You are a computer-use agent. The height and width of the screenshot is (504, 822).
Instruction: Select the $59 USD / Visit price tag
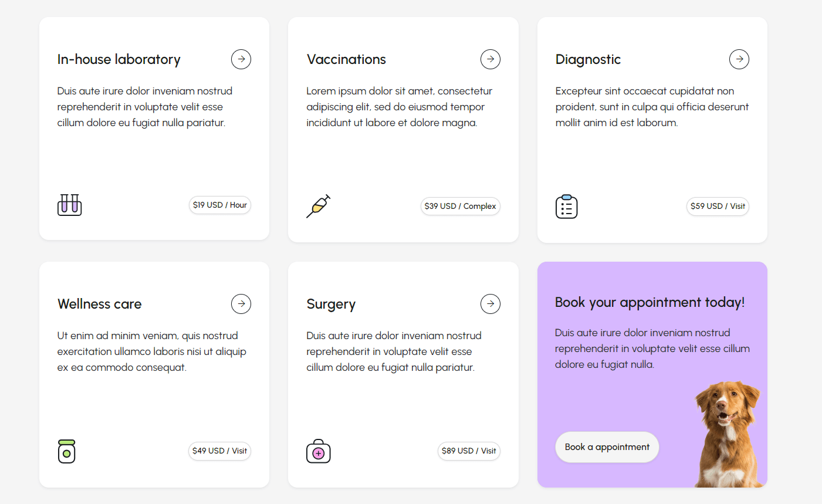718,206
